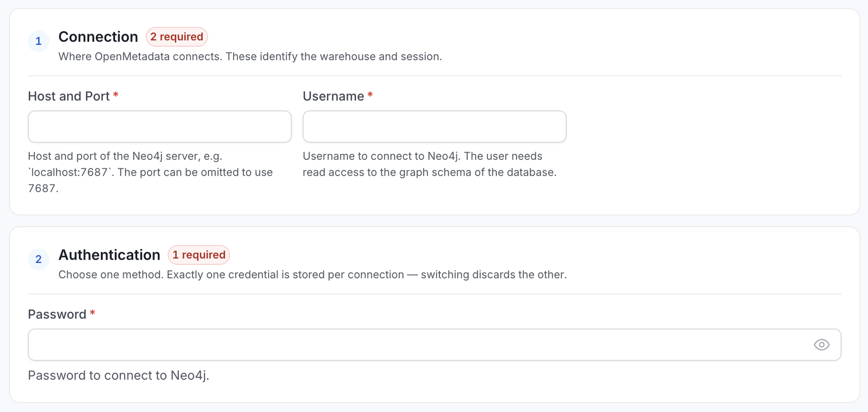
Task: Click the 'Where OpenMetadata connects' description text
Action: click(x=250, y=56)
